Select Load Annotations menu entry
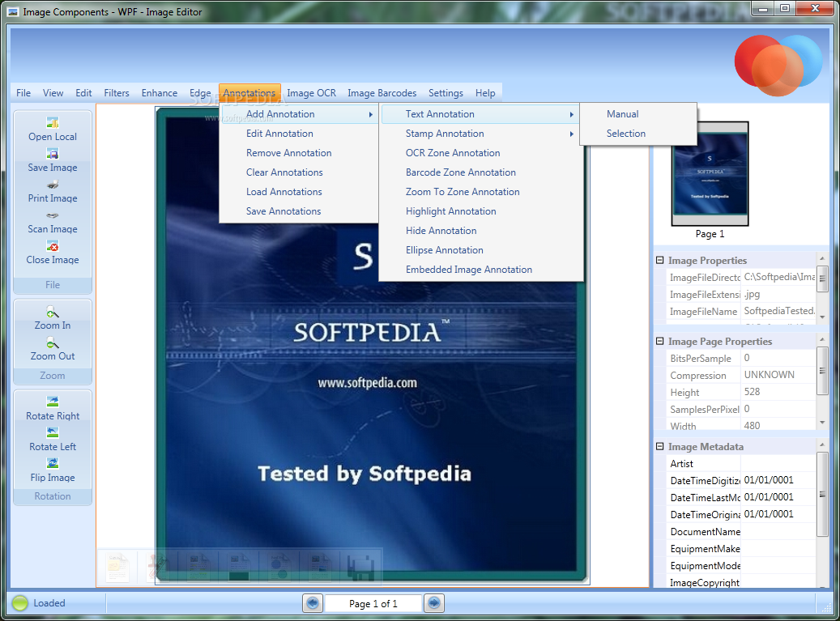 (x=299, y=192)
